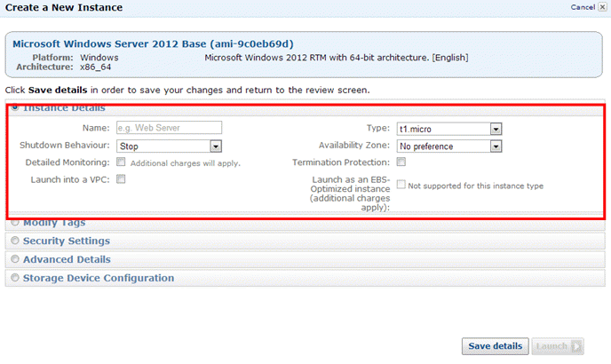Click the Save details button
This screenshot has width=611, height=364.
tap(496, 346)
